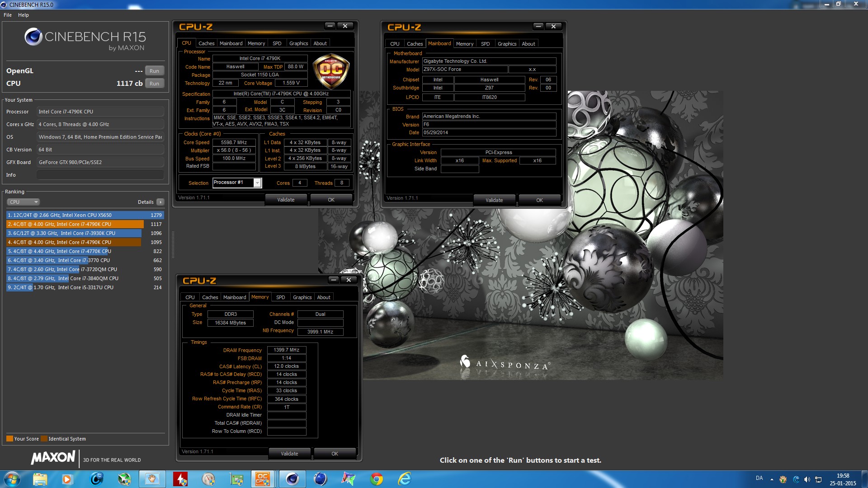Open About tab in CPU window

click(320, 43)
